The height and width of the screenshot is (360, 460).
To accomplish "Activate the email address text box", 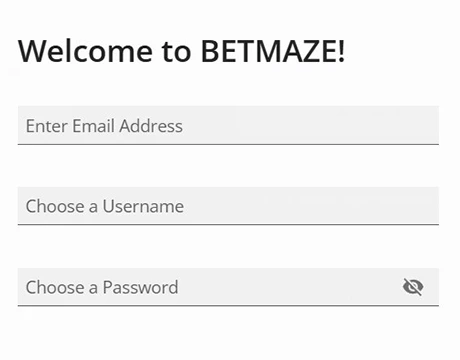I will point(228,125).
